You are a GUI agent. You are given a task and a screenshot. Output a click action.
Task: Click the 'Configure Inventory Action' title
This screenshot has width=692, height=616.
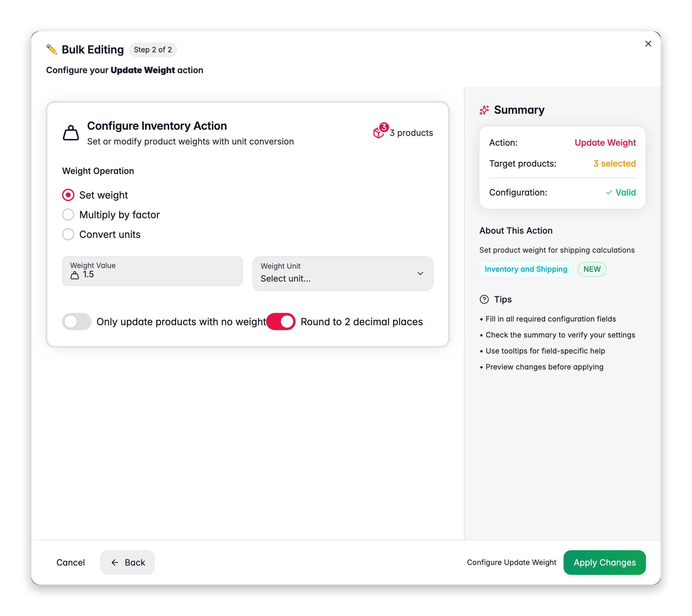tap(157, 126)
